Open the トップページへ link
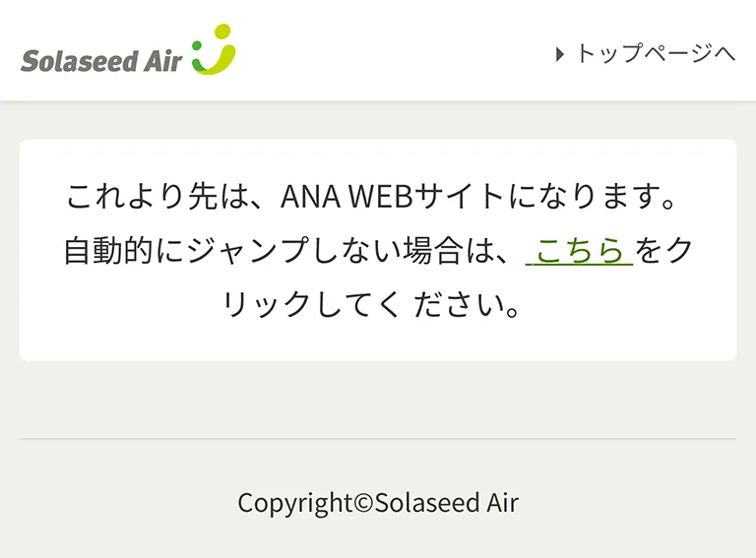The width and height of the screenshot is (756, 558). click(655, 54)
